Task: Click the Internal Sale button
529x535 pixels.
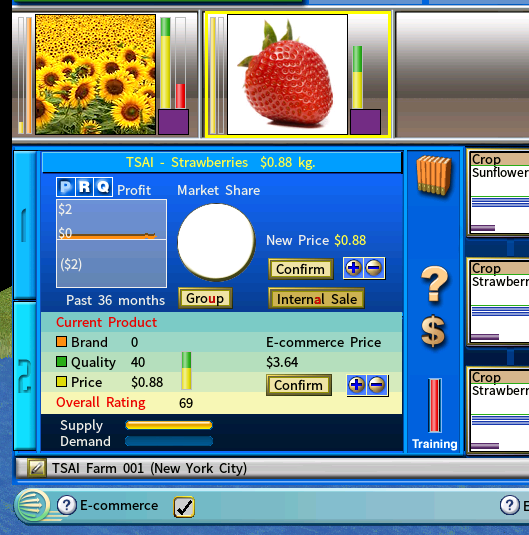Action: (316, 299)
